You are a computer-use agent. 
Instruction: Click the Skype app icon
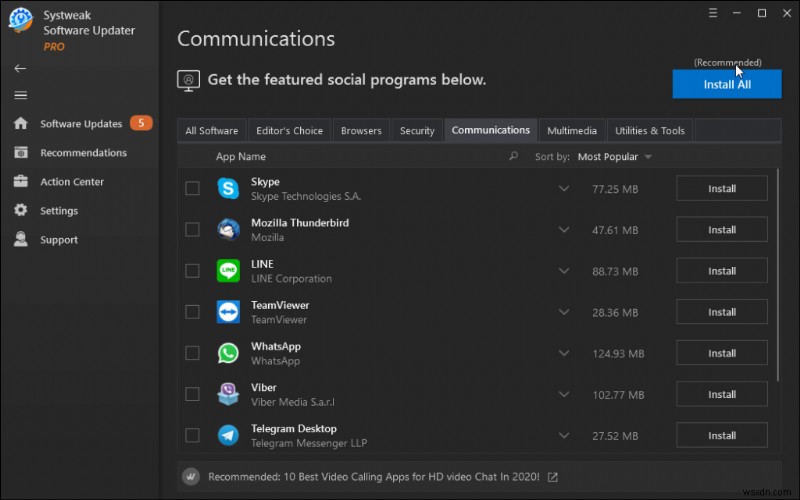tap(228, 189)
